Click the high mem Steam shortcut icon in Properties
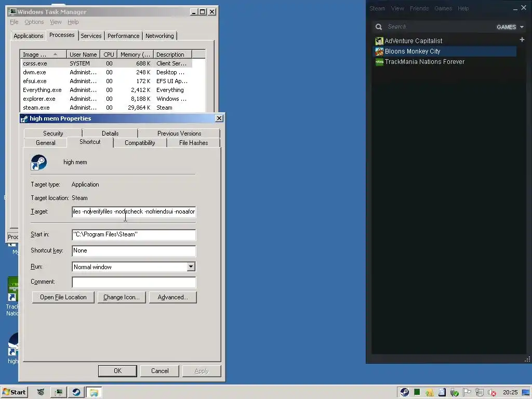 pyautogui.click(x=38, y=162)
